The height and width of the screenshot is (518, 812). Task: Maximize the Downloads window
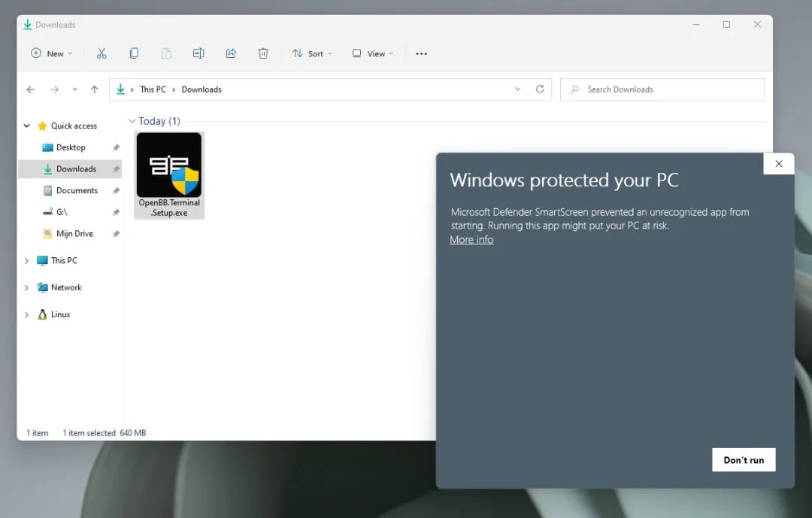click(726, 24)
